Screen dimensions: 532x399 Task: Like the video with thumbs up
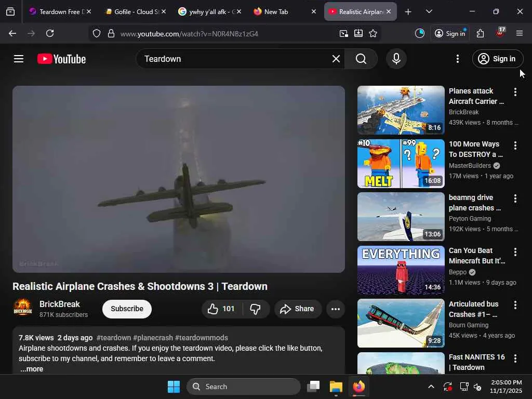222,309
